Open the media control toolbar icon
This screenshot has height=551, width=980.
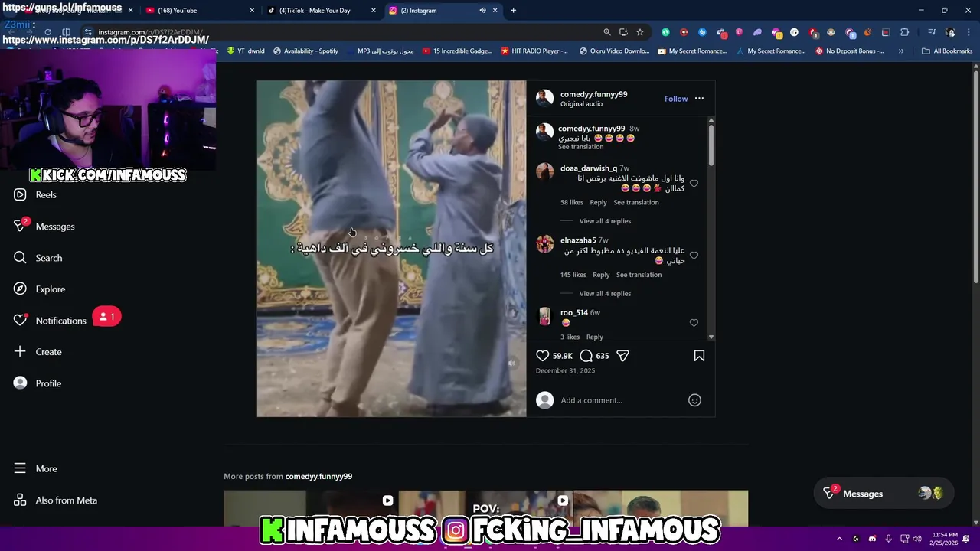click(932, 32)
